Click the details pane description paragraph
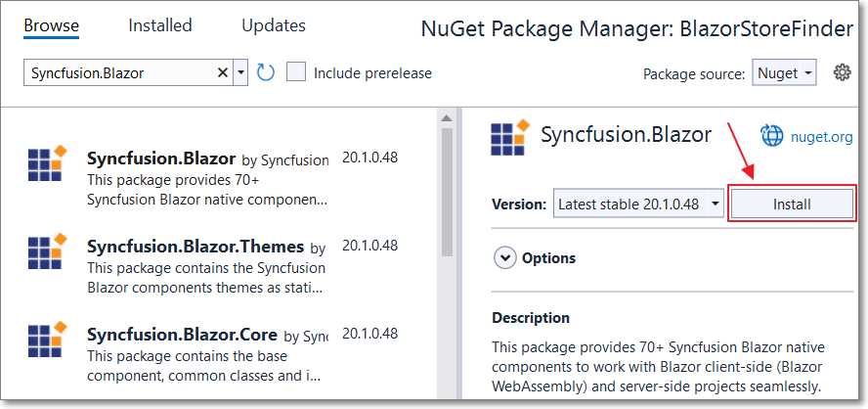 [x=658, y=366]
